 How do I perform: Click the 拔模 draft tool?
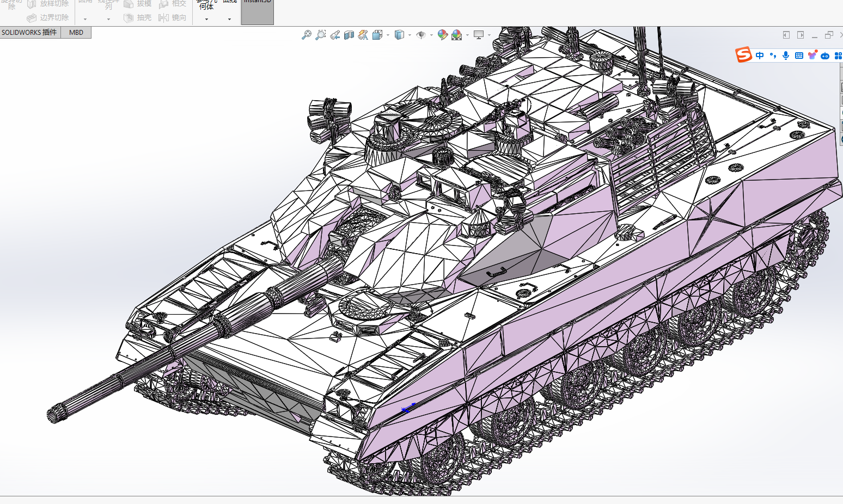pos(138,4)
